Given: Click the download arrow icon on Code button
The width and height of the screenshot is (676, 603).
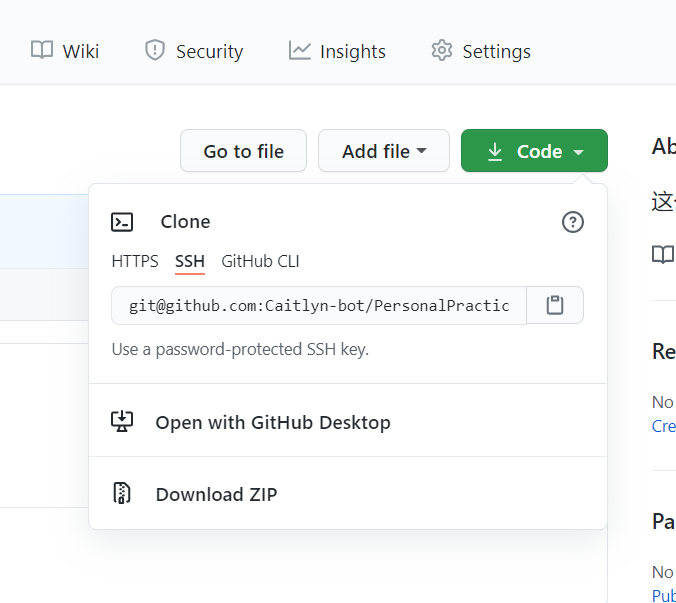Looking at the screenshot, I should 495,152.
